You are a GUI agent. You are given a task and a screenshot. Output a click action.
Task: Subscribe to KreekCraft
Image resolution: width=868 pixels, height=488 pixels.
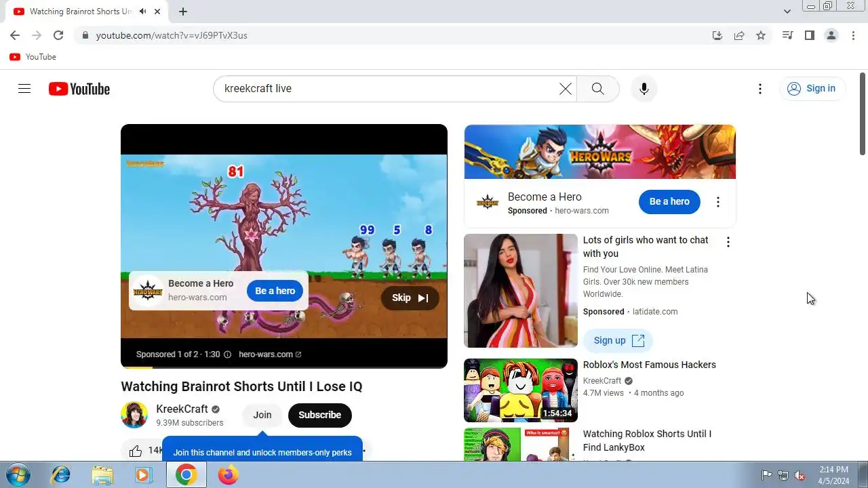[319, 415]
